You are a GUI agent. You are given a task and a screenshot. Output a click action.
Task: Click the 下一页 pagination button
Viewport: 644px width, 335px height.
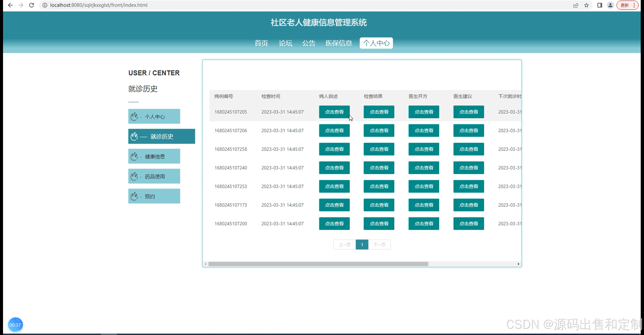[x=379, y=244]
